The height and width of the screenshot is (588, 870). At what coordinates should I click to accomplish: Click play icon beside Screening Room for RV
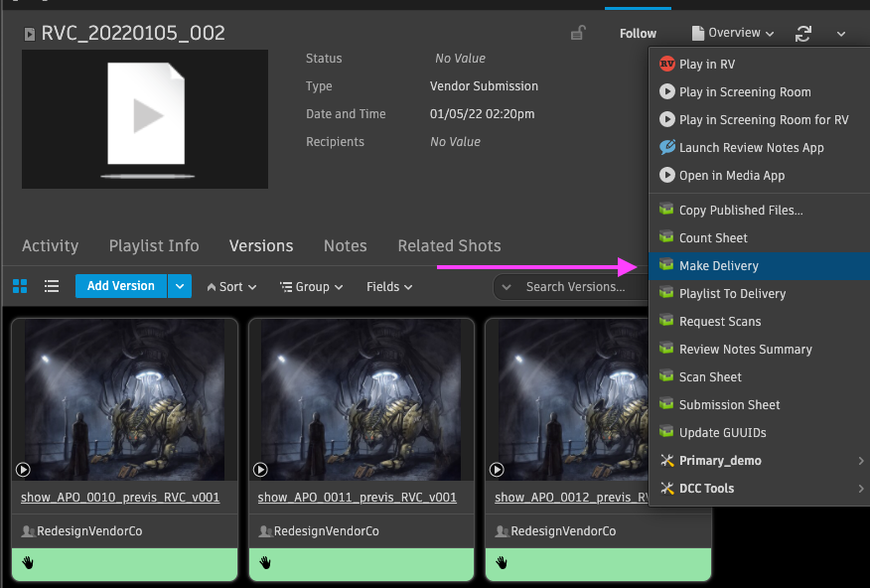point(667,119)
